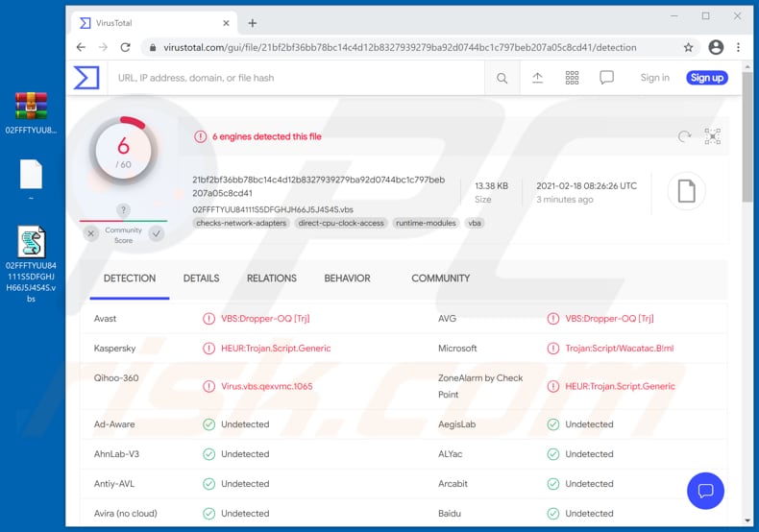Click the similar files graph icon
The width and height of the screenshot is (759, 532).
coord(712,136)
